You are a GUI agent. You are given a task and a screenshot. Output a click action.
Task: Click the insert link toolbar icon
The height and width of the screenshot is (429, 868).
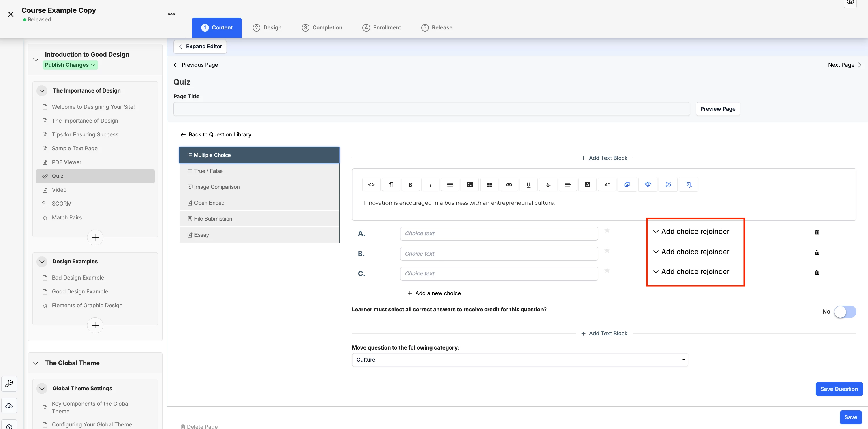click(509, 185)
